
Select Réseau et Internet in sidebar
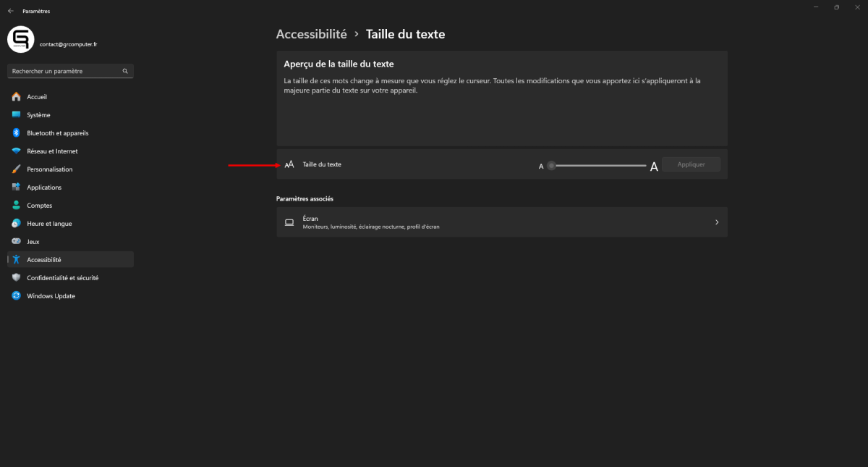70,151
